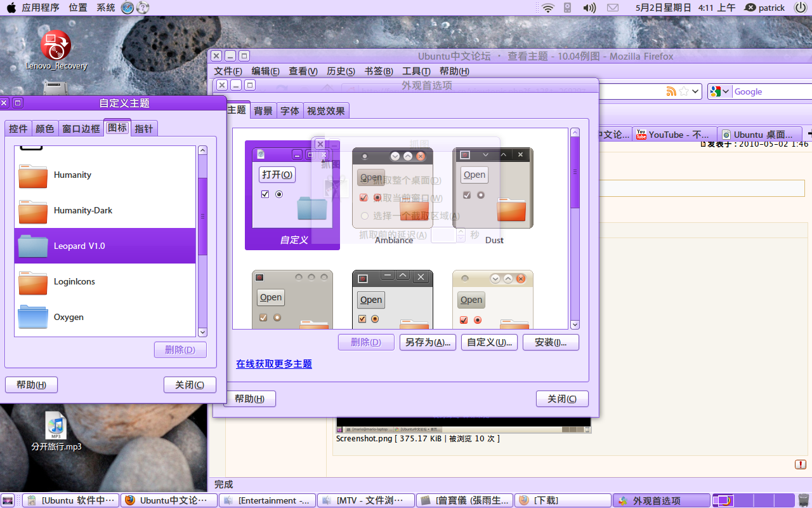
Task: Open Firefox 工具(T) menu
Action: pyautogui.click(x=416, y=71)
